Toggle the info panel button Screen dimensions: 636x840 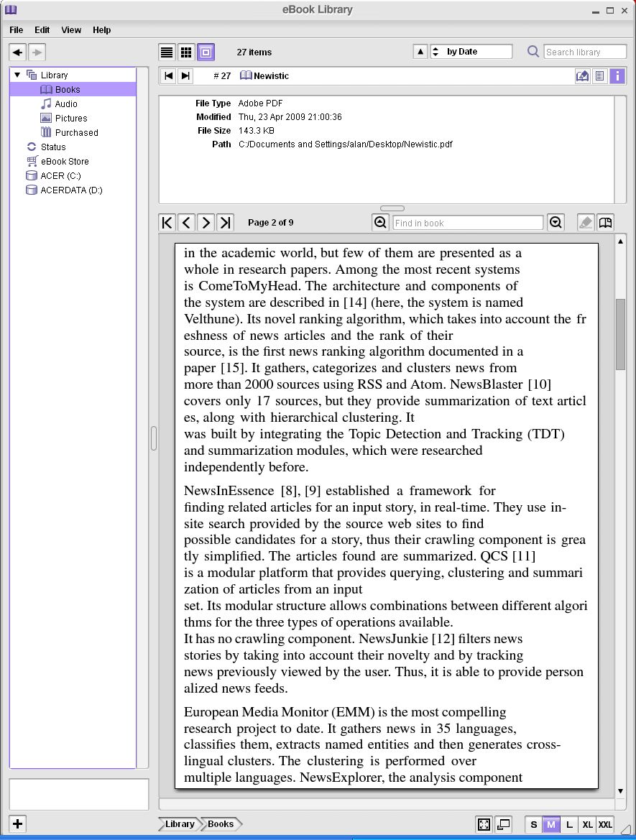[617, 76]
